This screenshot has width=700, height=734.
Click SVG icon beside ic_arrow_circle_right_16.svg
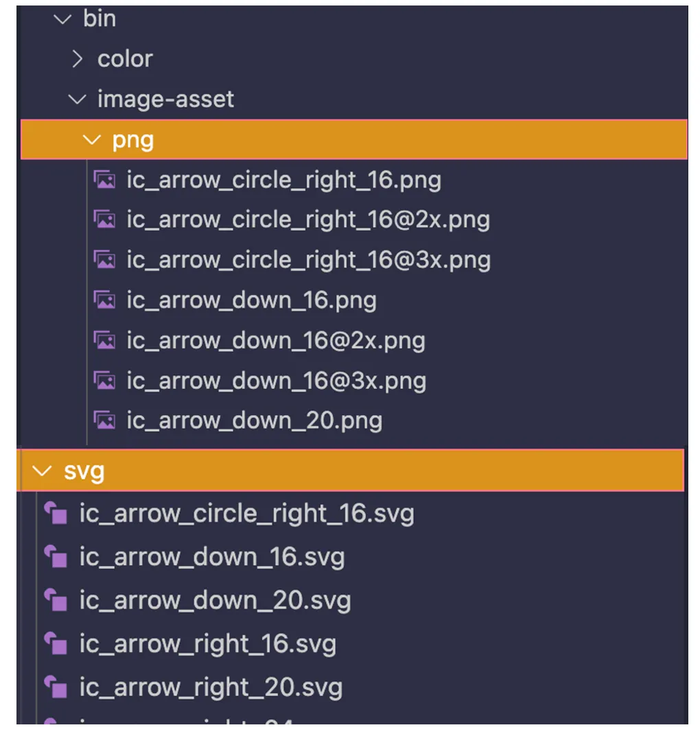pos(56,514)
